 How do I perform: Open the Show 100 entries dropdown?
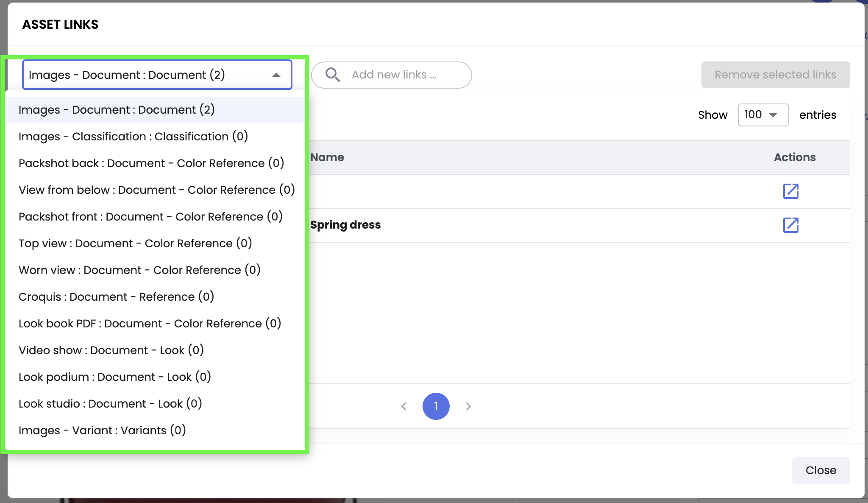pyautogui.click(x=763, y=115)
